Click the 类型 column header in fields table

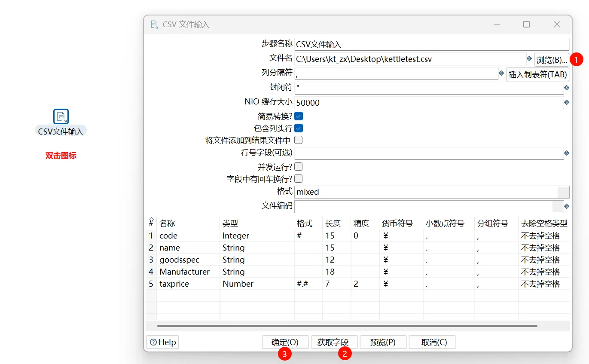pyautogui.click(x=230, y=223)
